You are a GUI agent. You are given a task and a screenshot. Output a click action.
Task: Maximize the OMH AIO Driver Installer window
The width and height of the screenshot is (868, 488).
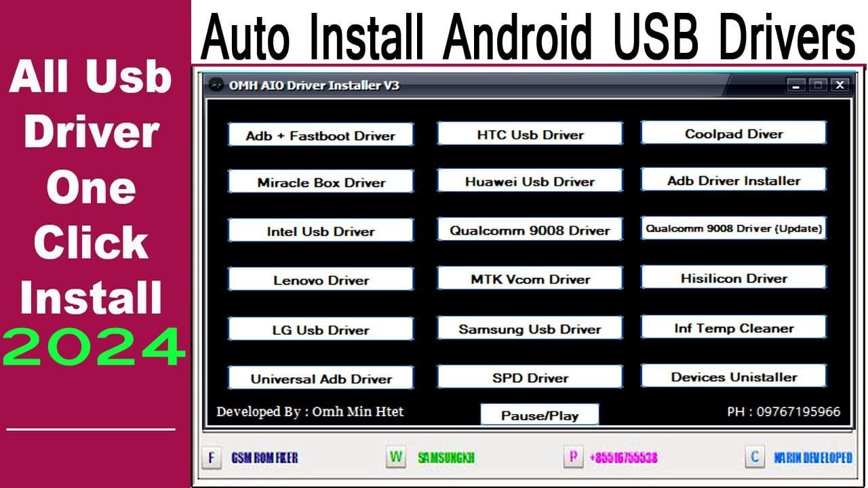pyautogui.click(x=818, y=85)
